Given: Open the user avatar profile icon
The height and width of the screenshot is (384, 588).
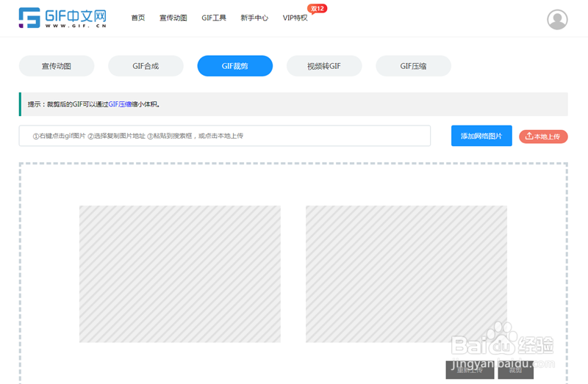Looking at the screenshot, I should click(557, 20).
